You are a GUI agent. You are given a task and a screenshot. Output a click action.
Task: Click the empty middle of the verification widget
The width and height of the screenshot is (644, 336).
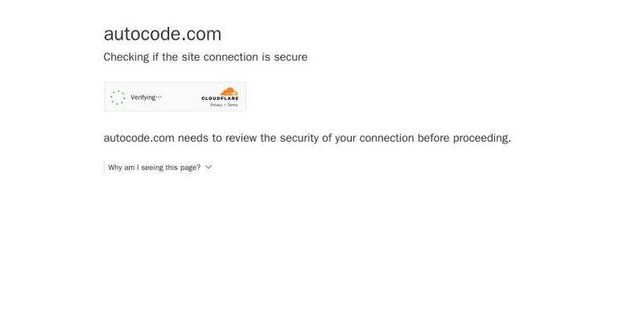[180, 97]
